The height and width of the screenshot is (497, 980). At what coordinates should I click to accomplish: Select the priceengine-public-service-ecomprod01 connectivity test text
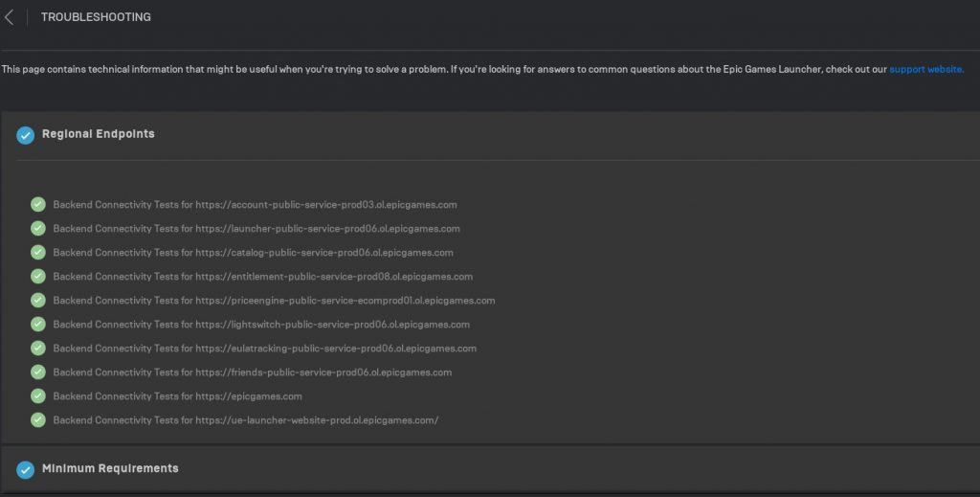click(275, 301)
